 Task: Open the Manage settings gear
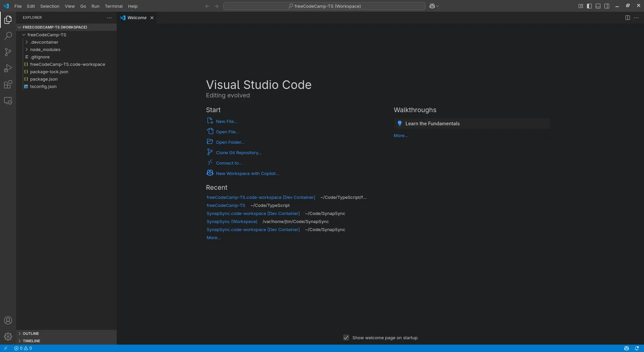coord(8,336)
